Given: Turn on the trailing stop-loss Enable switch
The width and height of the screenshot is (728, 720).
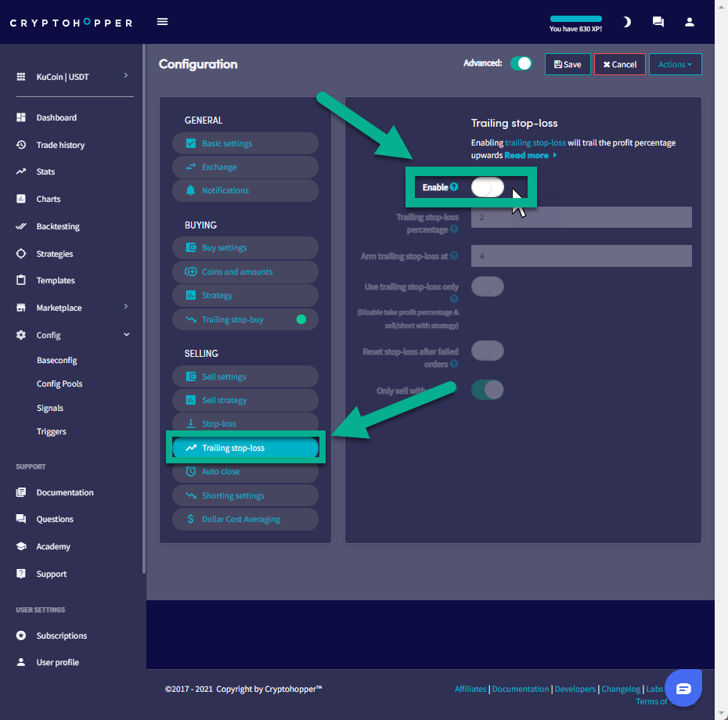Looking at the screenshot, I should 487,188.
